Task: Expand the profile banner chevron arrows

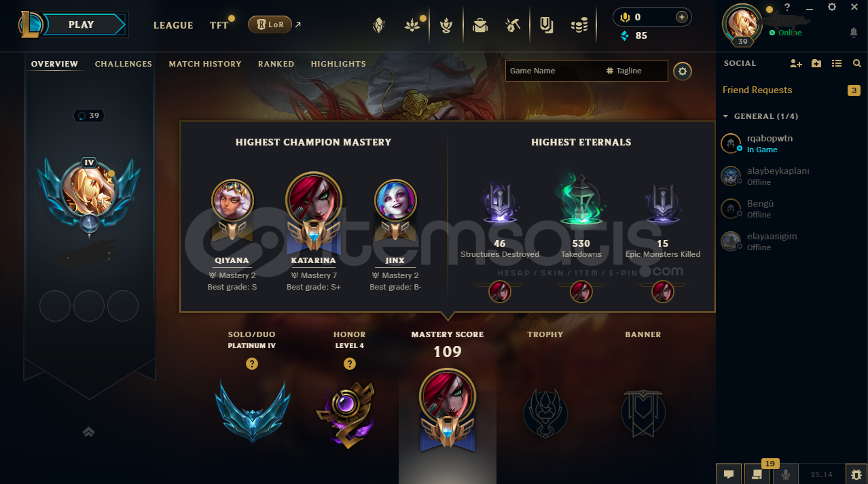Action: (x=88, y=431)
